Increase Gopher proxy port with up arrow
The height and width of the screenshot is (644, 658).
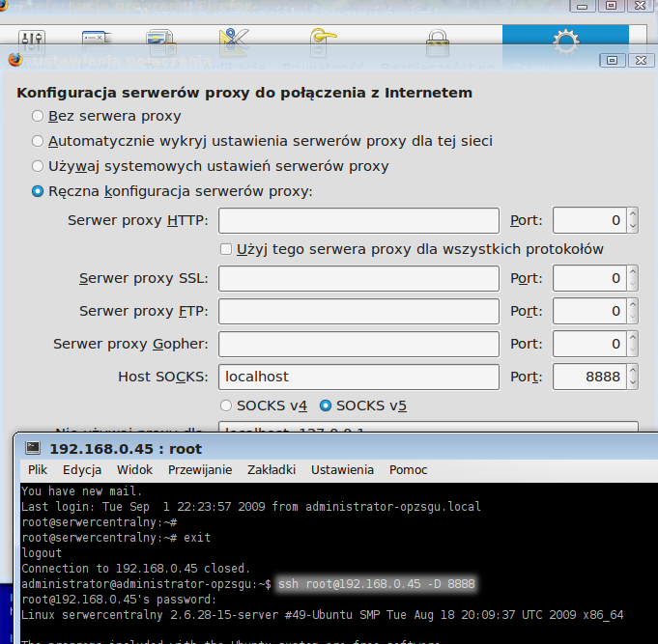(633, 338)
